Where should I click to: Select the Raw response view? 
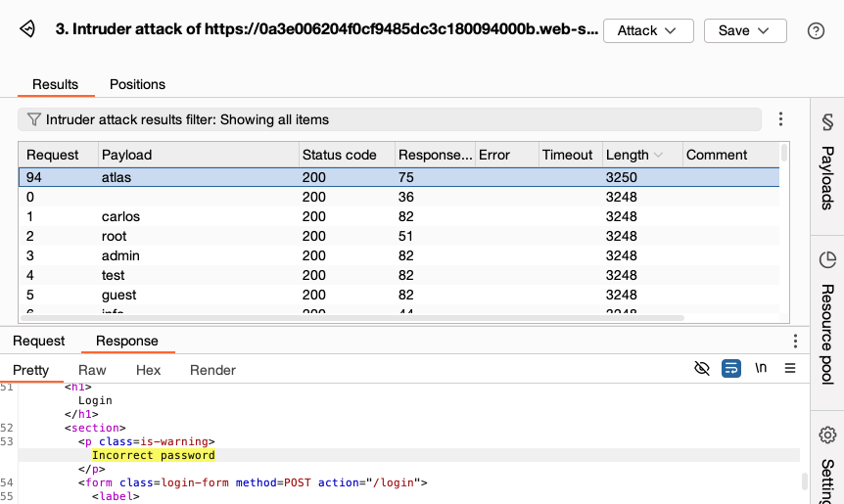[x=92, y=370]
